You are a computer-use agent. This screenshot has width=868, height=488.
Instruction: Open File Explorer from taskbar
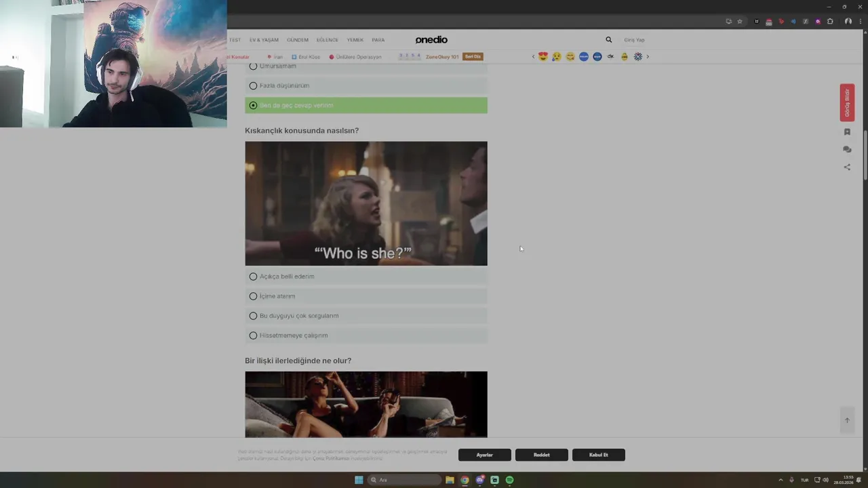450,480
